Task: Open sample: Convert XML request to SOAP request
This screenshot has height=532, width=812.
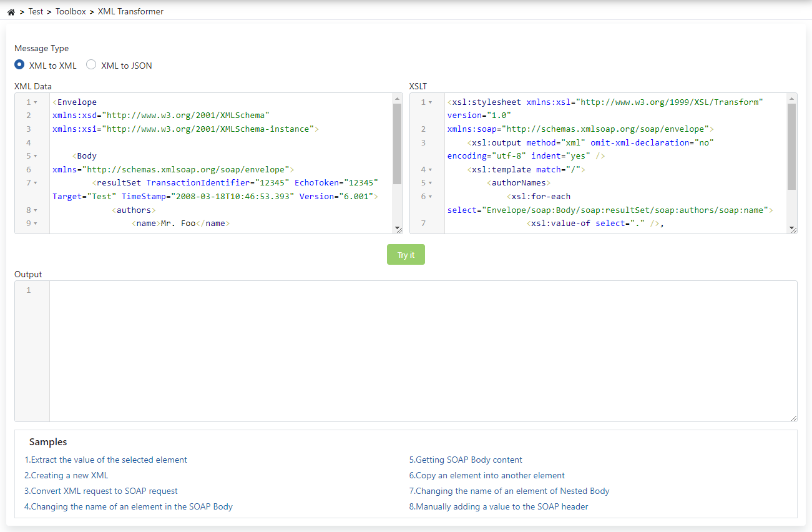Action: 100,491
